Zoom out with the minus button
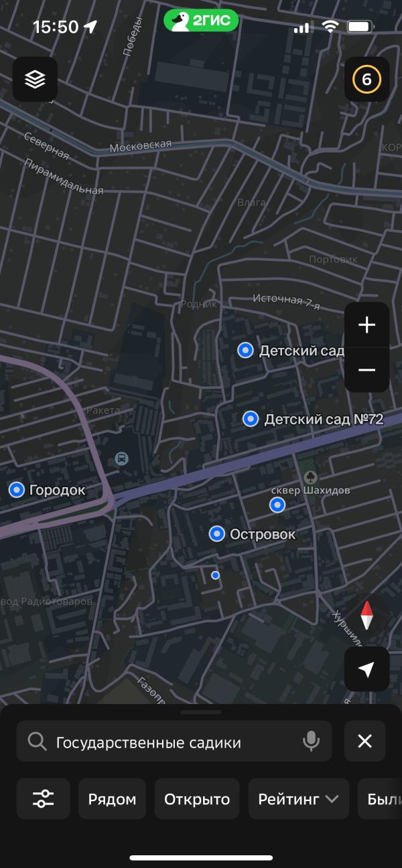Image resolution: width=402 pixels, height=868 pixels. pos(366,370)
